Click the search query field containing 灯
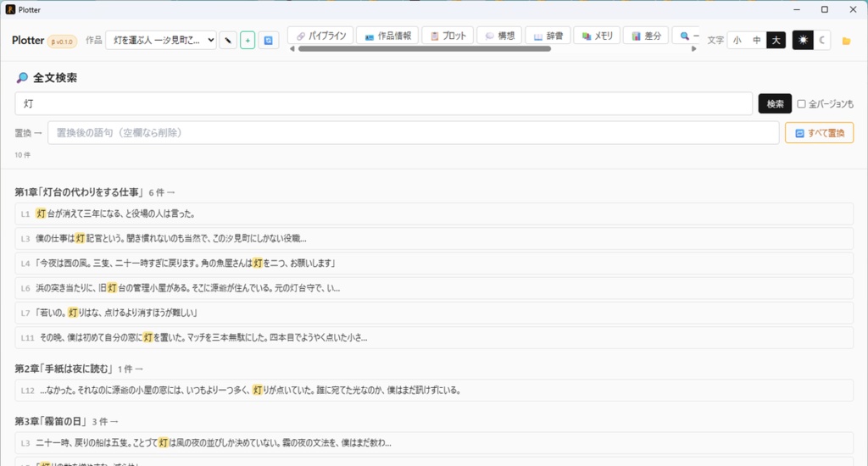The width and height of the screenshot is (868, 466). click(384, 103)
